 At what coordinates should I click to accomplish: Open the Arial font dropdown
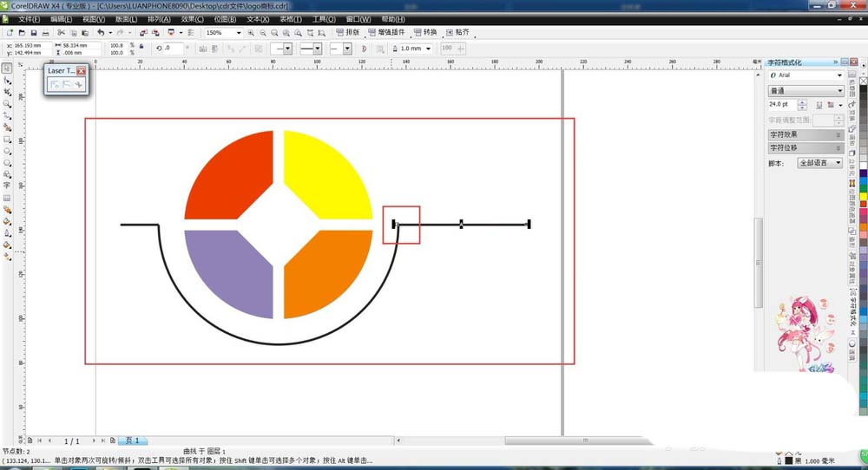pyautogui.click(x=839, y=75)
